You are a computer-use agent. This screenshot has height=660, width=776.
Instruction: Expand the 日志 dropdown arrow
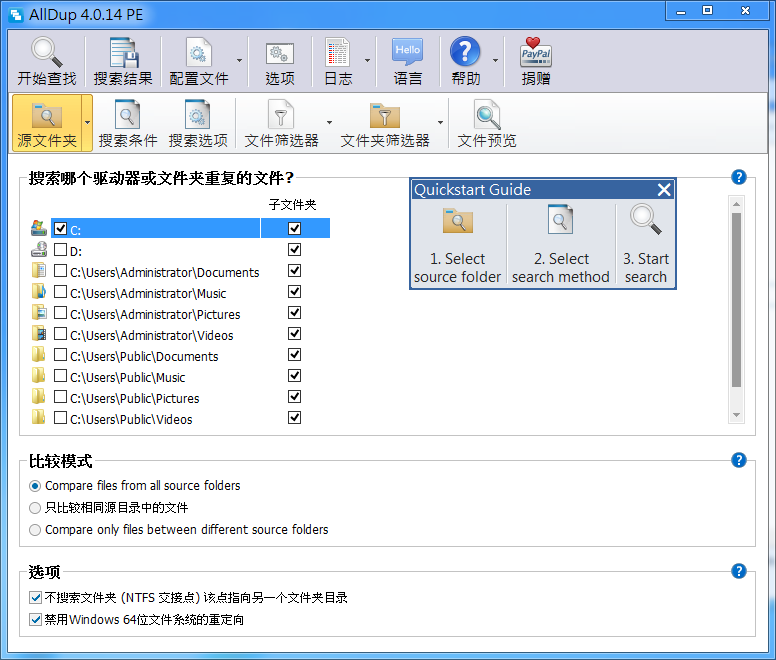[367, 60]
